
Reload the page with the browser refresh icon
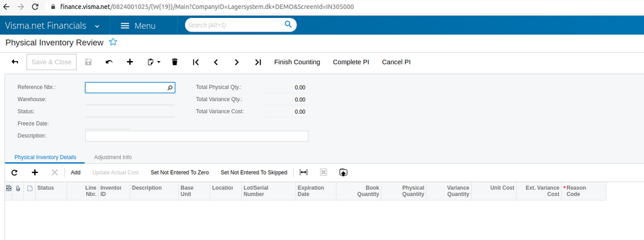point(35,6)
